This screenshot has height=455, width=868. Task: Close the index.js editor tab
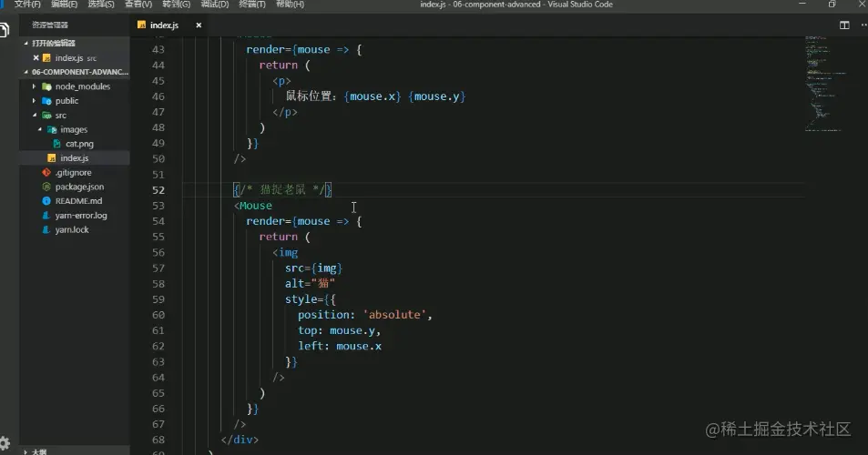click(x=199, y=25)
